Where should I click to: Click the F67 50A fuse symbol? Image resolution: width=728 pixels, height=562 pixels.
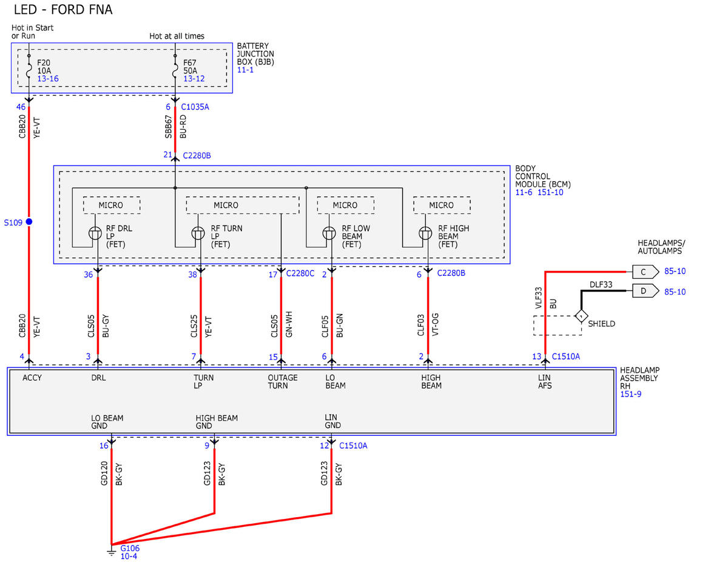pyautogui.click(x=175, y=71)
